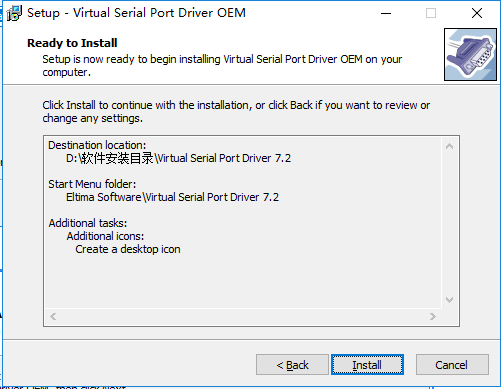503x389 pixels.
Task: Click the window title 'Setup - Virtual Serial Port Driver OEM'
Action: pos(136,13)
